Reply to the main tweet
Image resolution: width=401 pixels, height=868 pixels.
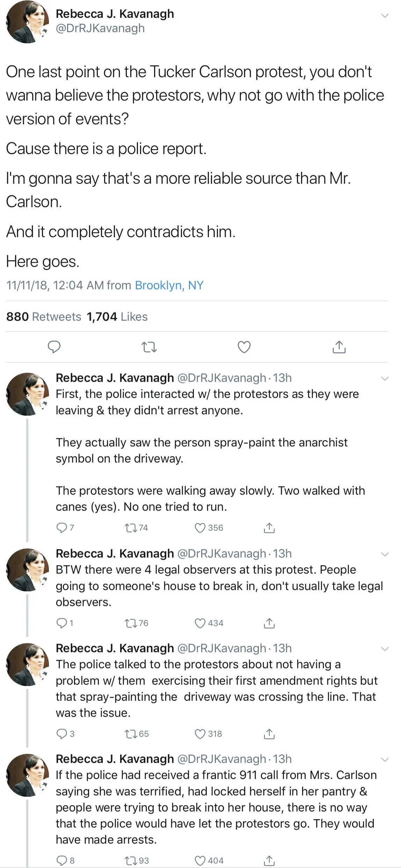tap(54, 347)
